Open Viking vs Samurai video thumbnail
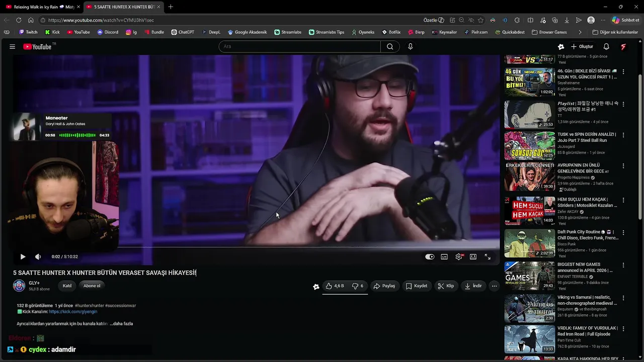This screenshot has width=644, height=362. pos(529,308)
